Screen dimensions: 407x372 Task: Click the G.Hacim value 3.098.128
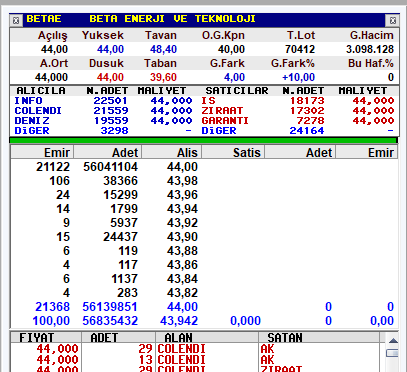(370, 49)
